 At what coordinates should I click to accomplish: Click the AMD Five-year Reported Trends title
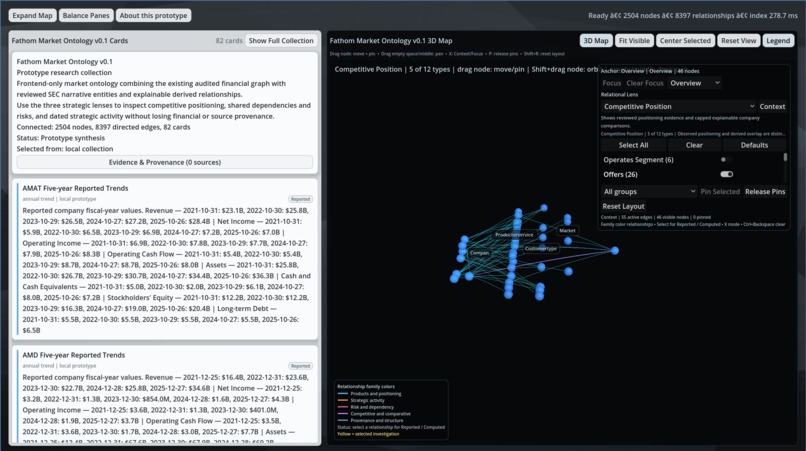pos(74,355)
